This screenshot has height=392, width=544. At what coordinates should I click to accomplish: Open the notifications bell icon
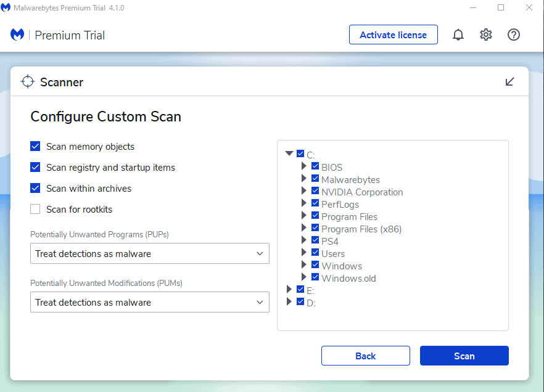pos(458,35)
